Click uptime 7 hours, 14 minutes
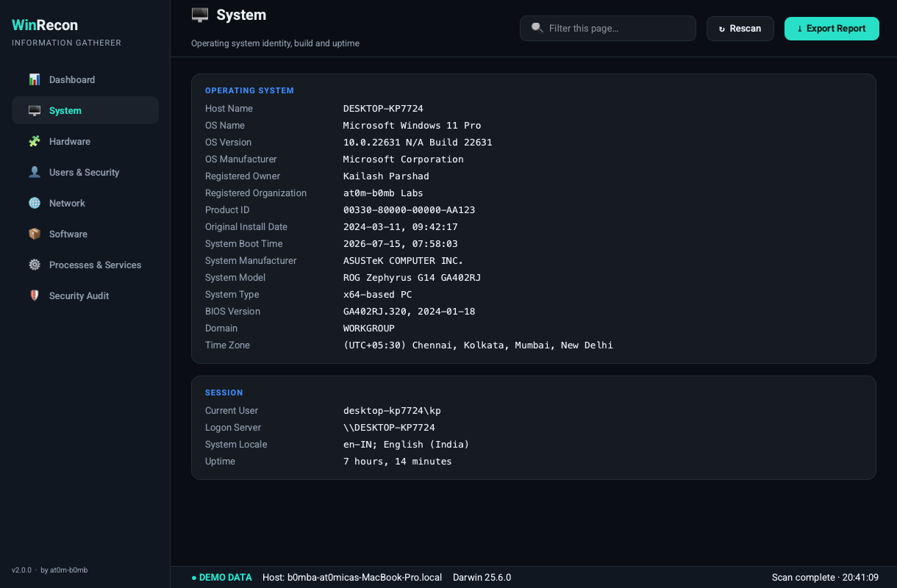897x588 pixels. click(398, 462)
